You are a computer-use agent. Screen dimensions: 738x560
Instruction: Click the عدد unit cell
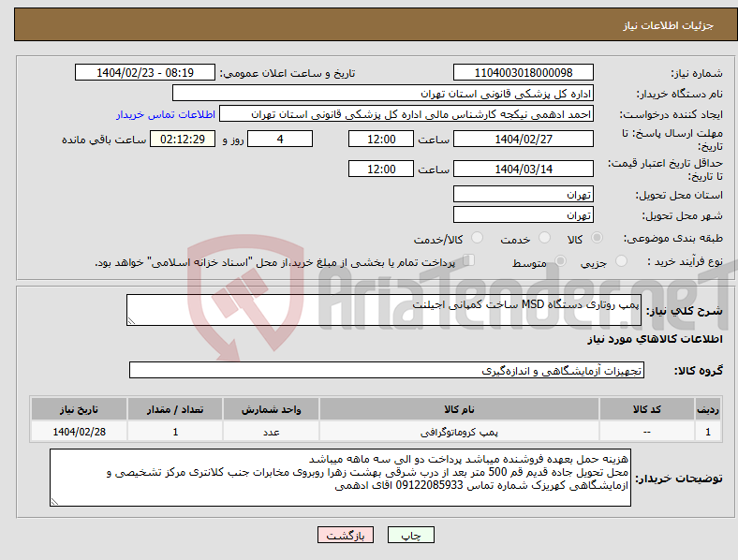[271, 432]
